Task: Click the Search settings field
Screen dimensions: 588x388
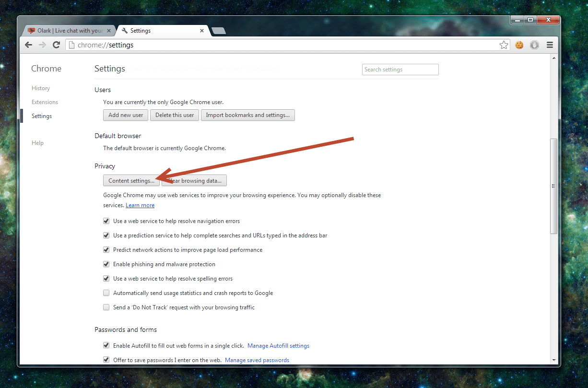Action: pyautogui.click(x=400, y=70)
